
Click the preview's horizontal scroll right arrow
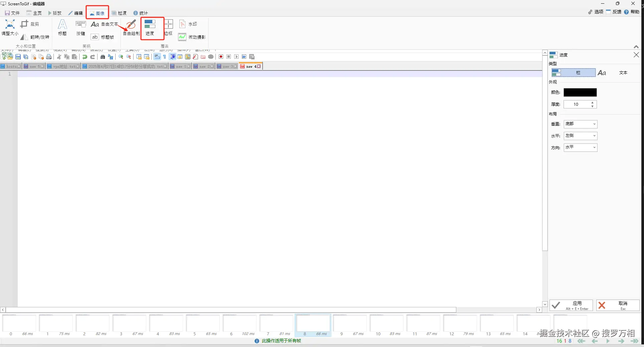point(539,310)
